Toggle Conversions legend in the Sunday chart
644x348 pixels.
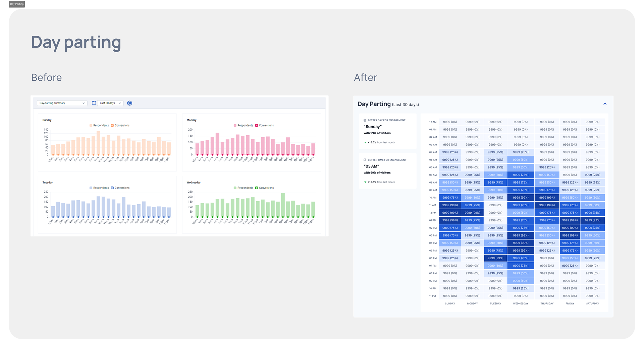pos(120,126)
